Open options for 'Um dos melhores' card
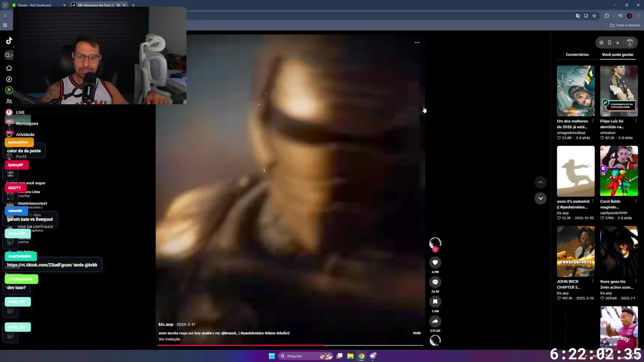 [x=593, y=121]
